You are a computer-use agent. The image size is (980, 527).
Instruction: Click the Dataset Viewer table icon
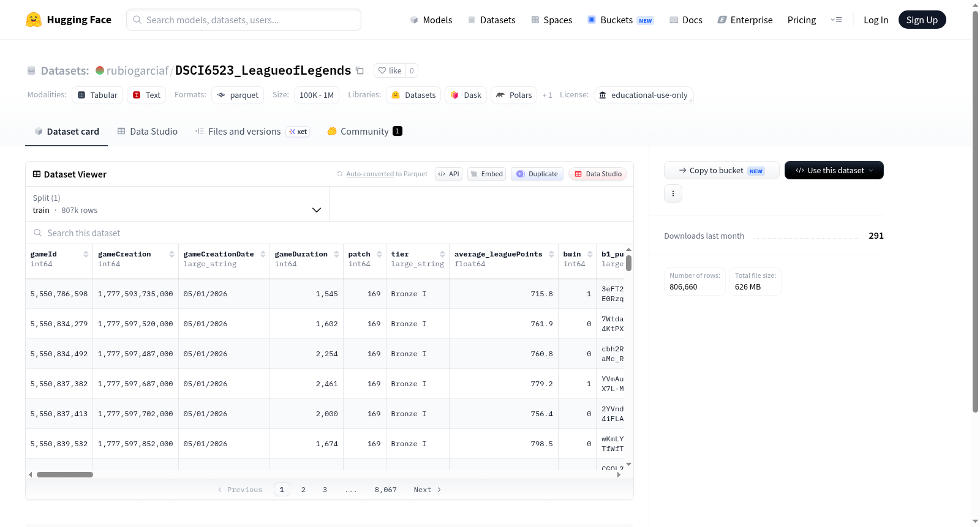[x=37, y=174]
